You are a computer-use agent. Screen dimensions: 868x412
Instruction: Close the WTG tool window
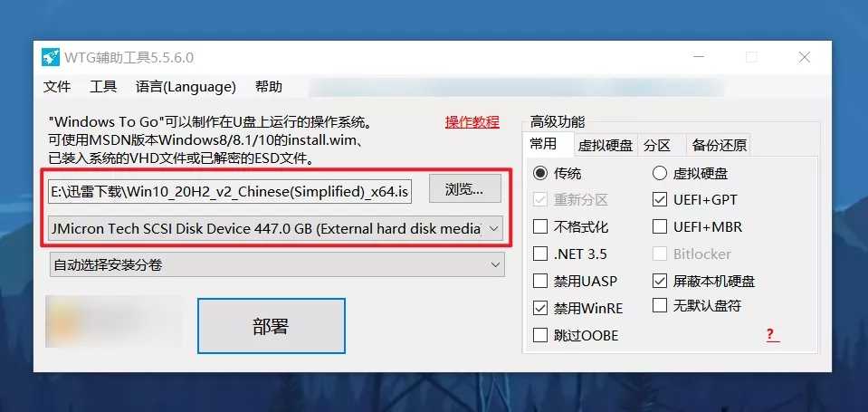[804, 56]
